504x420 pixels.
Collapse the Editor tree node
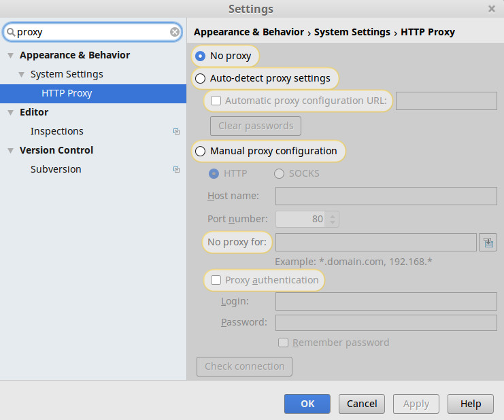(x=11, y=112)
